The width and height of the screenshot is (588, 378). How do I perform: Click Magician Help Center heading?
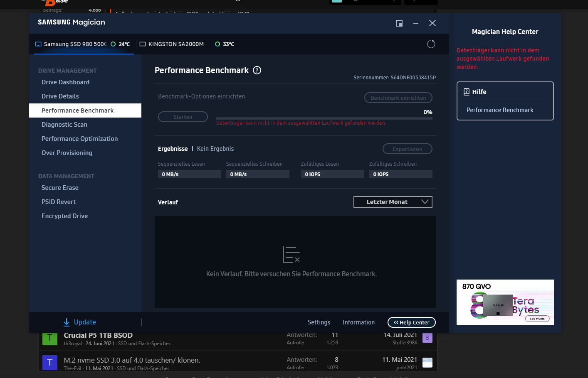[505, 32]
